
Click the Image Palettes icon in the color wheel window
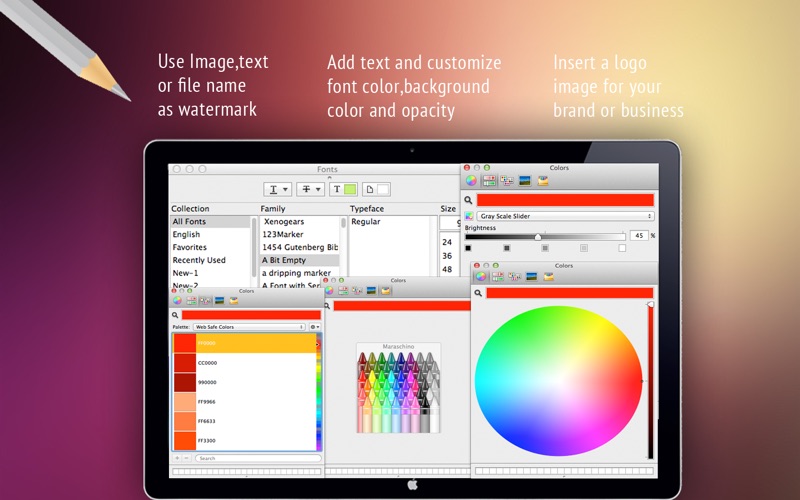(532, 277)
